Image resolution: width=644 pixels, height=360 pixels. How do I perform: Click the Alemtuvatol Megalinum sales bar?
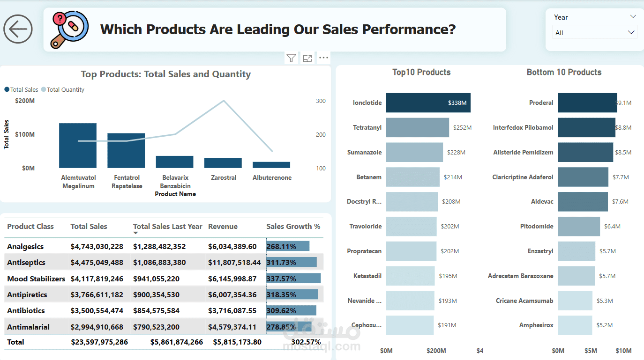tap(78, 145)
